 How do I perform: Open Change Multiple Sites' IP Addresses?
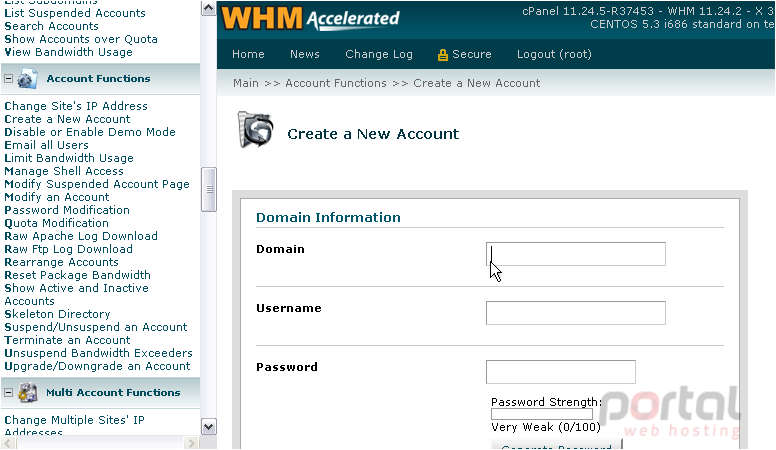pyautogui.click(x=74, y=426)
